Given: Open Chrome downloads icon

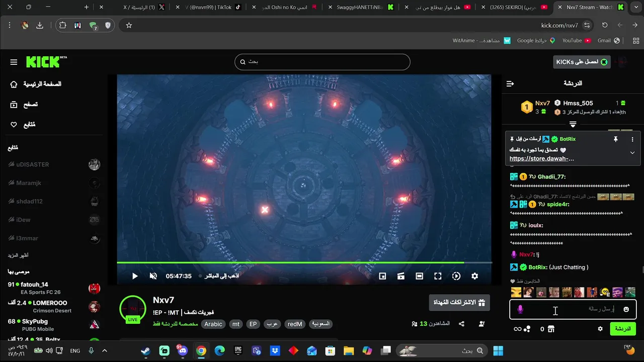Looking at the screenshot, I should [40, 25].
